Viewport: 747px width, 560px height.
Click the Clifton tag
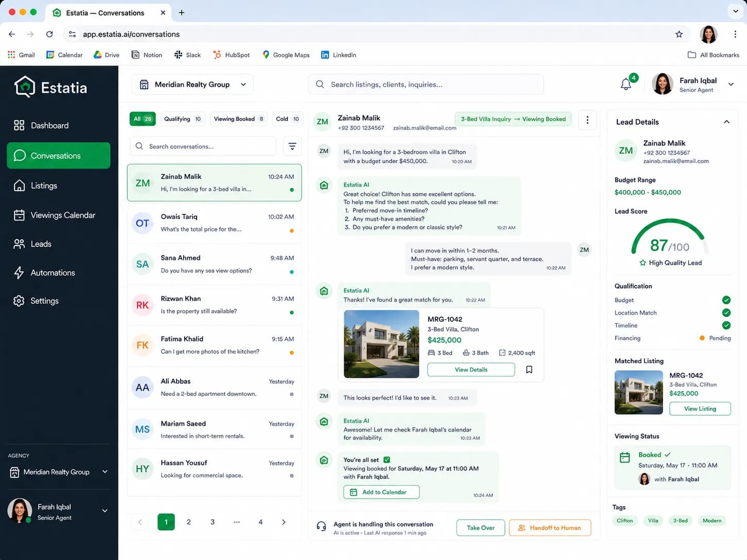point(625,521)
